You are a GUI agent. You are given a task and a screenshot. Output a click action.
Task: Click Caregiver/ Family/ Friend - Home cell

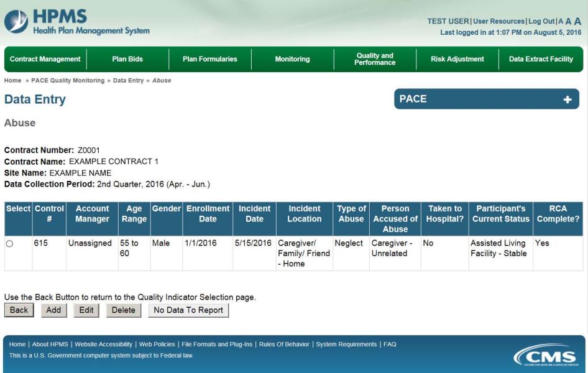pyautogui.click(x=304, y=254)
